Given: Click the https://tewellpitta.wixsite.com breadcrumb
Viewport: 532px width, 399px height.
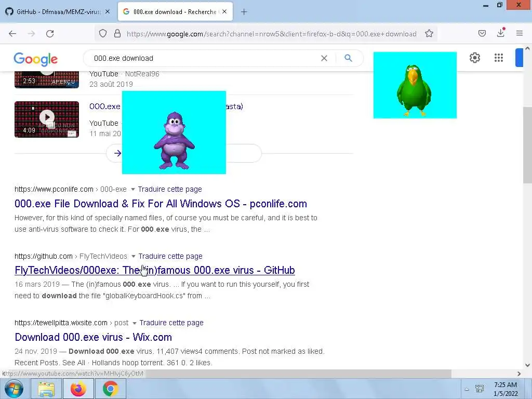Looking at the screenshot, I should click(x=61, y=323).
